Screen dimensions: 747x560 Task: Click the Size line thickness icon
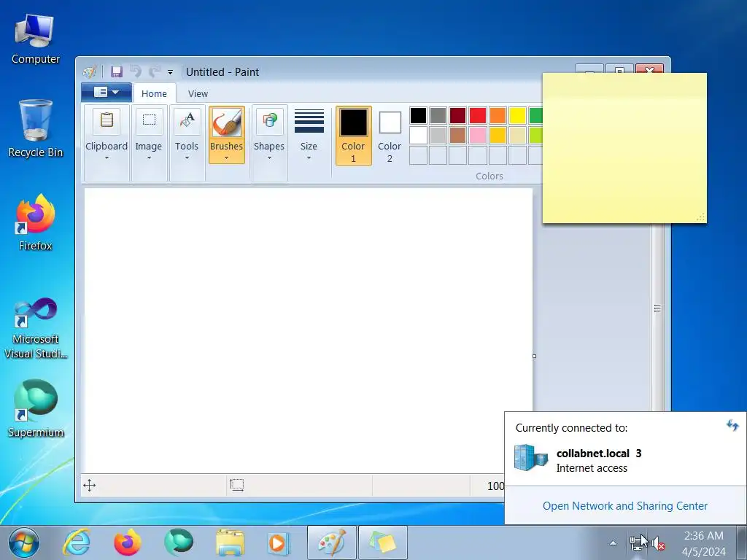(309, 121)
